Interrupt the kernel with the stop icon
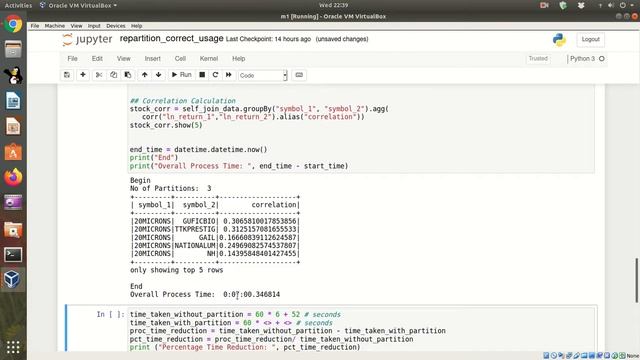 tap(202, 75)
